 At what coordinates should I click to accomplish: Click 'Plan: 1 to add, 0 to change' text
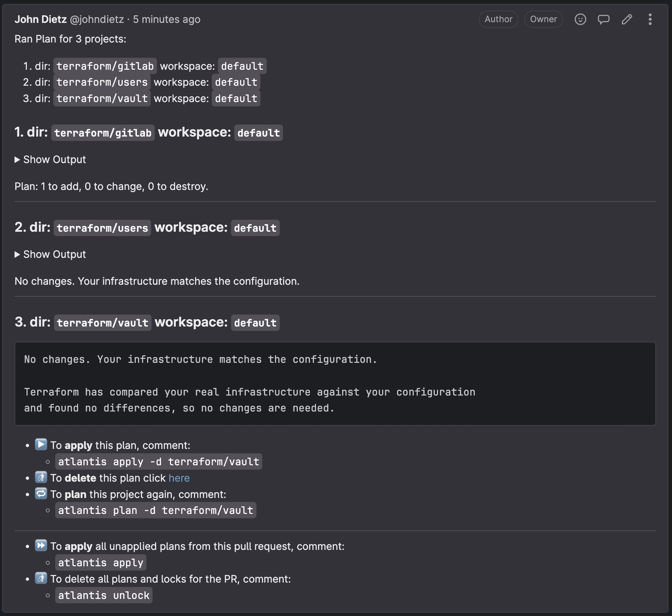click(112, 186)
